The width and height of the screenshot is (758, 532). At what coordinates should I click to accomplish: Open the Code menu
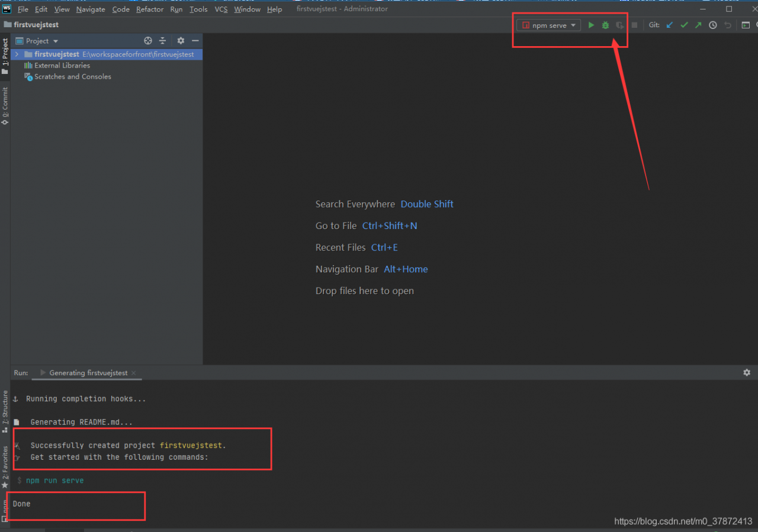[x=121, y=9]
